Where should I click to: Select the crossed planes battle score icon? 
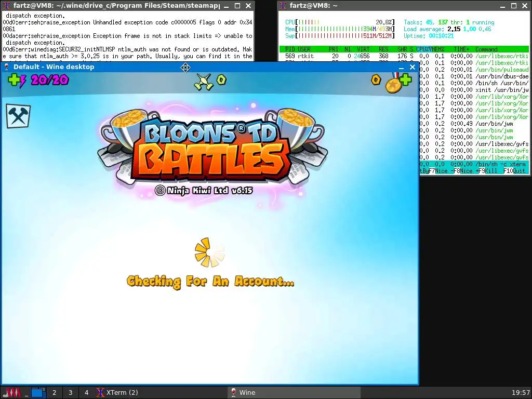coord(204,82)
